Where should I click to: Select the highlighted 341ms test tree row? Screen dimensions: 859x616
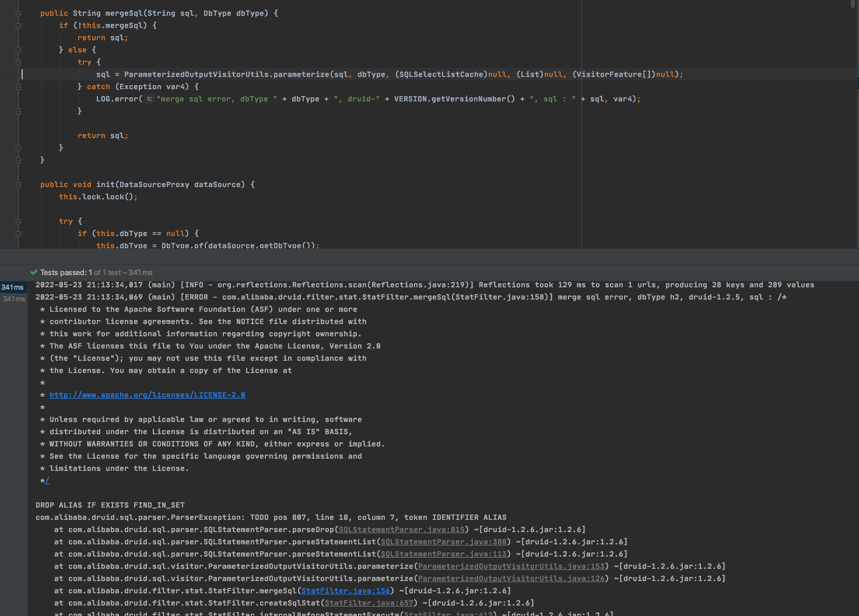point(13,287)
